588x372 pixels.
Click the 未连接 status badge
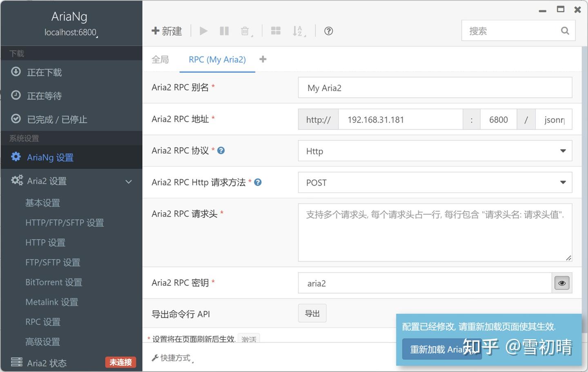click(x=120, y=362)
